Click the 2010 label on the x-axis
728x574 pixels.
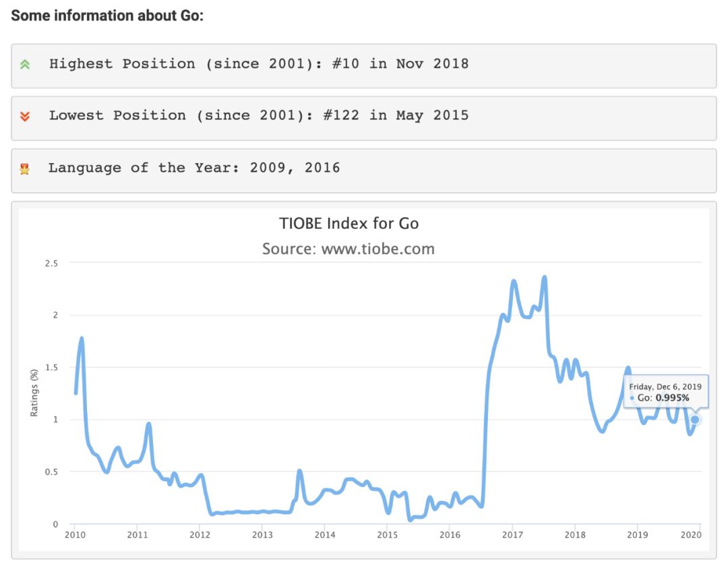click(x=74, y=535)
